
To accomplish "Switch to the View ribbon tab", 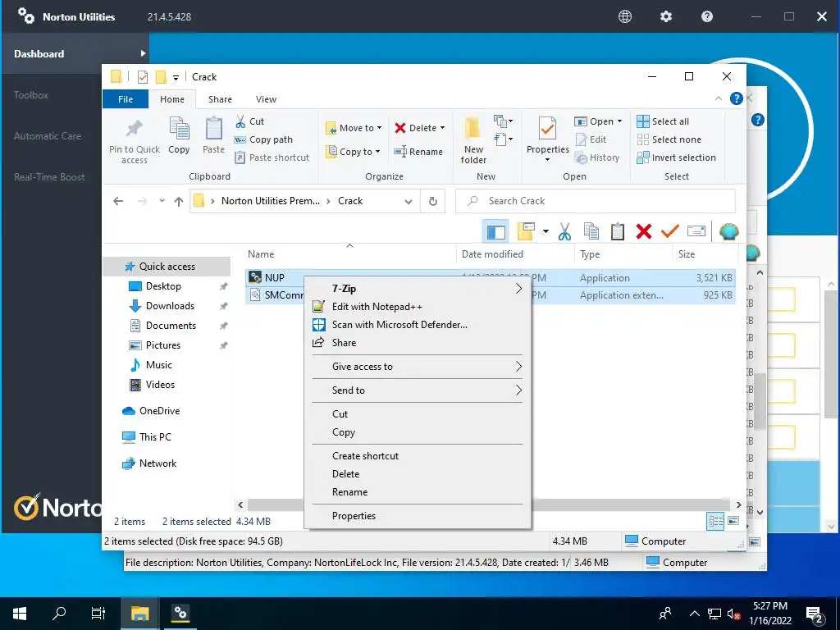I will (266, 99).
